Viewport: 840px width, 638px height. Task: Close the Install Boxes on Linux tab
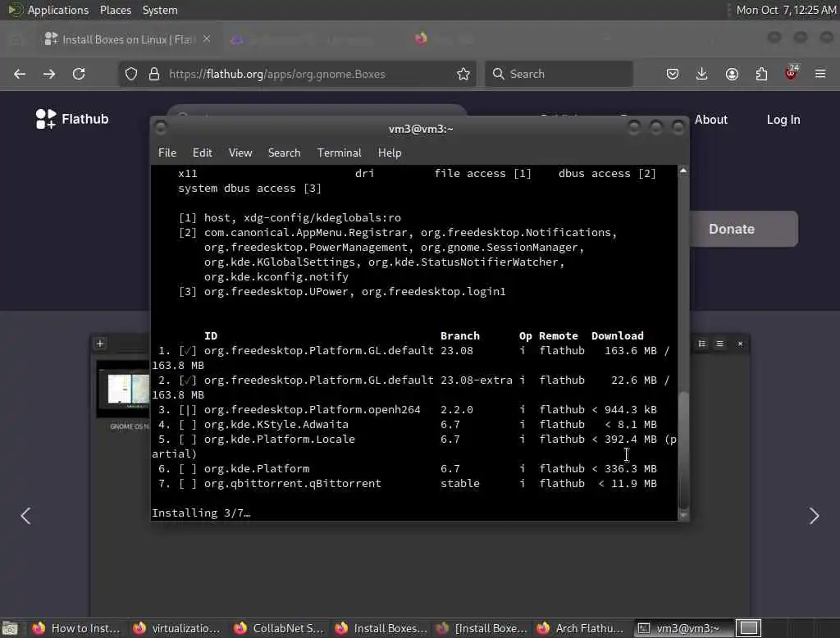pos(207,39)
